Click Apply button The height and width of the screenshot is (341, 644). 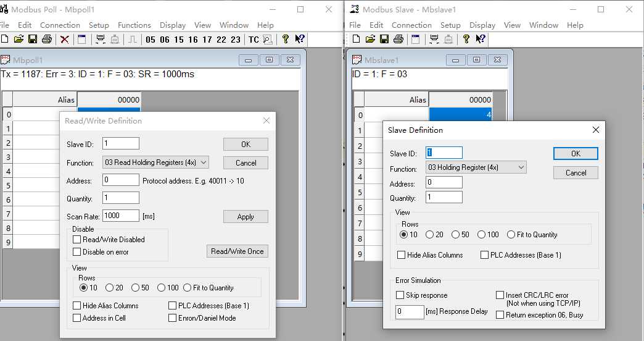(x=246, y=217)
